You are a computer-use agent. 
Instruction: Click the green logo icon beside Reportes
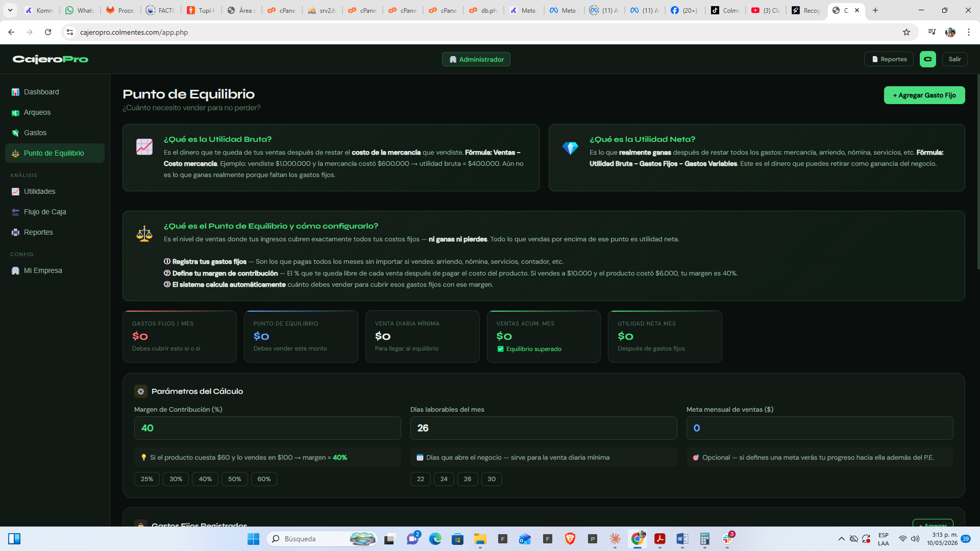(927, 59)
